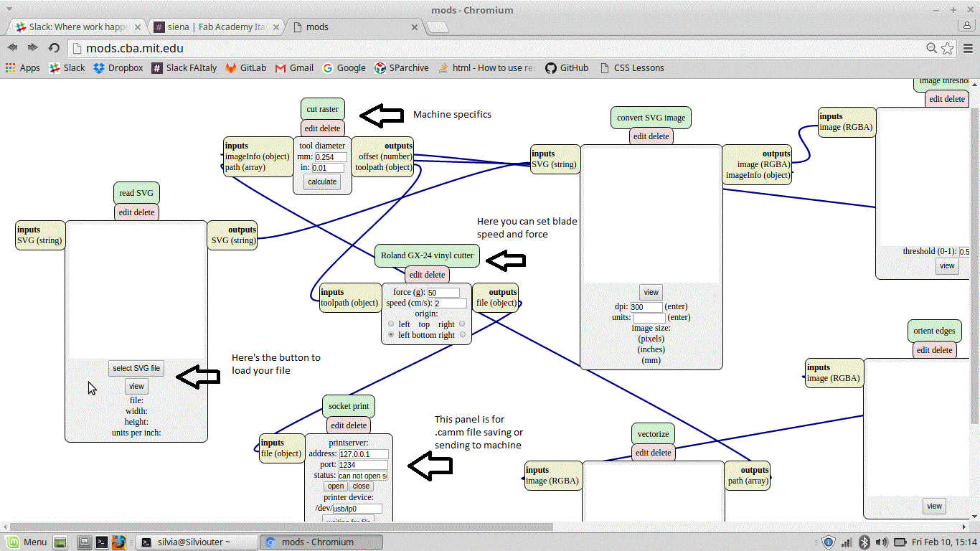The height and width of the screenshot is (551, 980).
Task: Switch to silvia@Silviouter terminal in taskbar
Action: (x=197, y=542)
